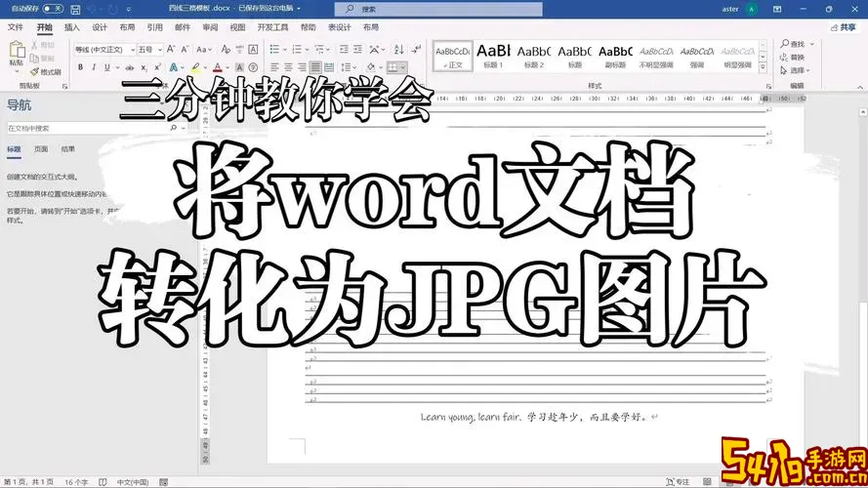Undo the last action in the title bar
Image resolution: width=868 pixels, height=488 pixels.
[x=93, y=9]
